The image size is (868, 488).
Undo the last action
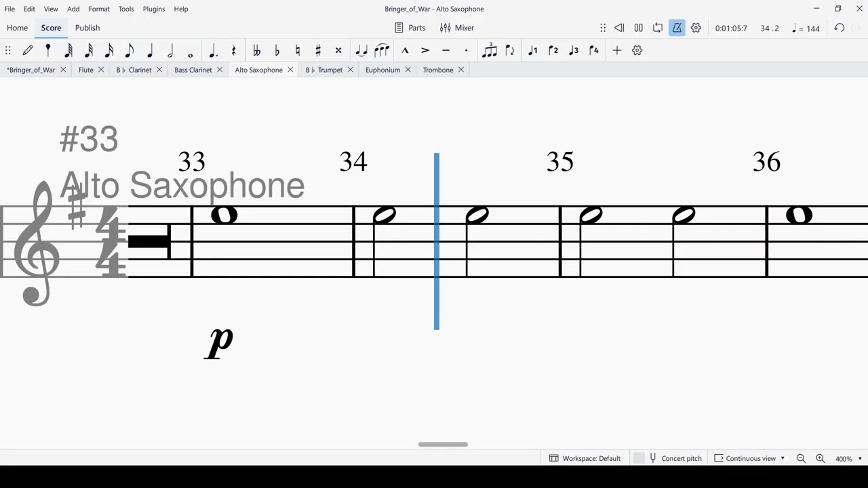point(839,28)
